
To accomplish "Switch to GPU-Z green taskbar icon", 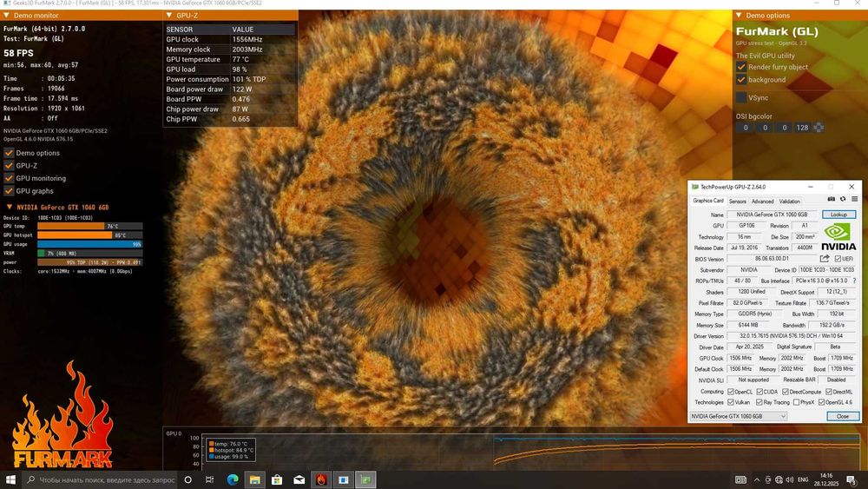I will tap(365, 479).
